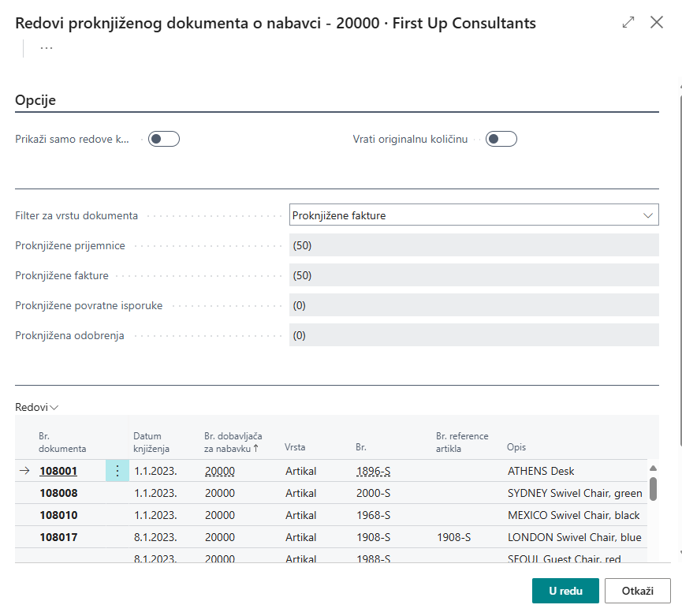Click the 'Datum knjiženja' column header

click(x=151, y=442)
